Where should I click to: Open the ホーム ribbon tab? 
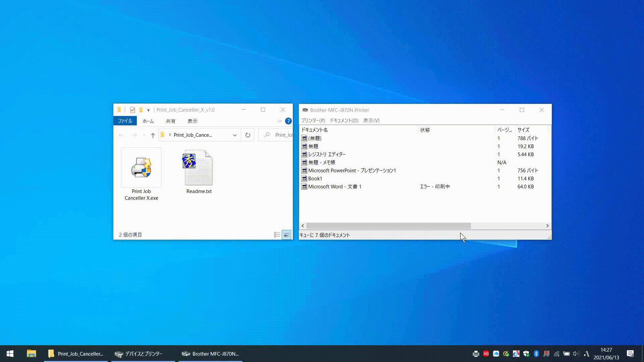tap(148, 121)
